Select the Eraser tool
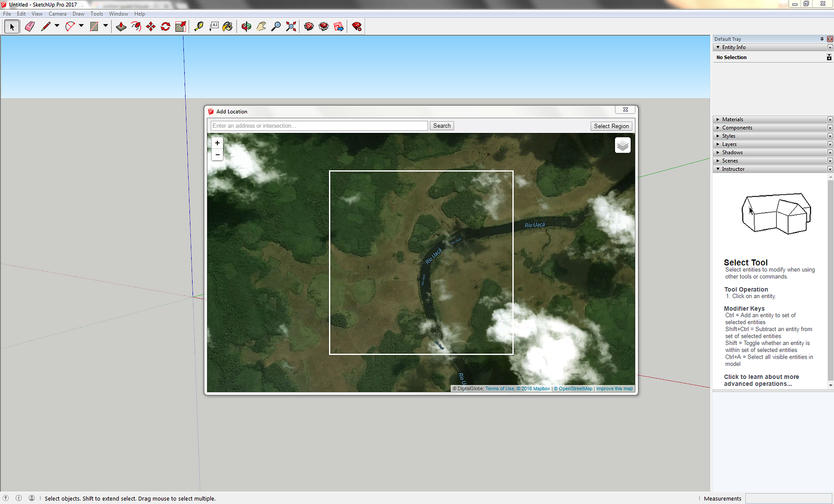Screen dimensions: 834x504 pos(30,27)
